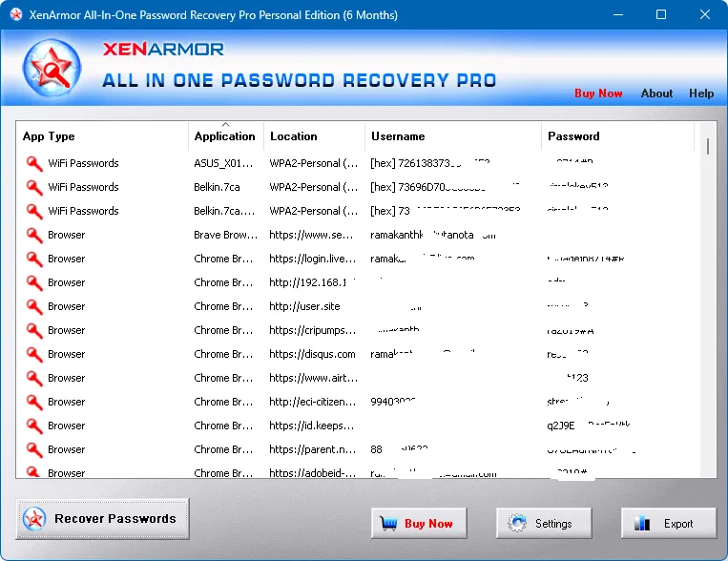Click the gear icon on Settings button

coord(518,523)
